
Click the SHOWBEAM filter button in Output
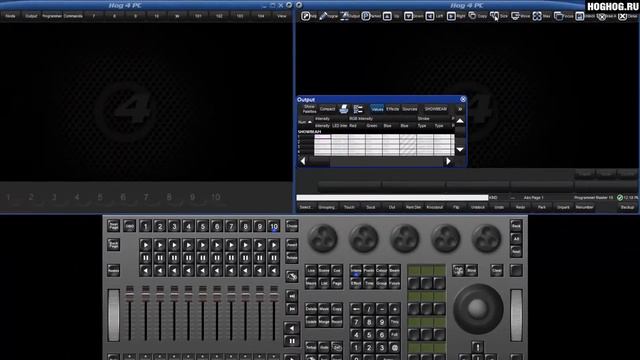click(436, 109)
